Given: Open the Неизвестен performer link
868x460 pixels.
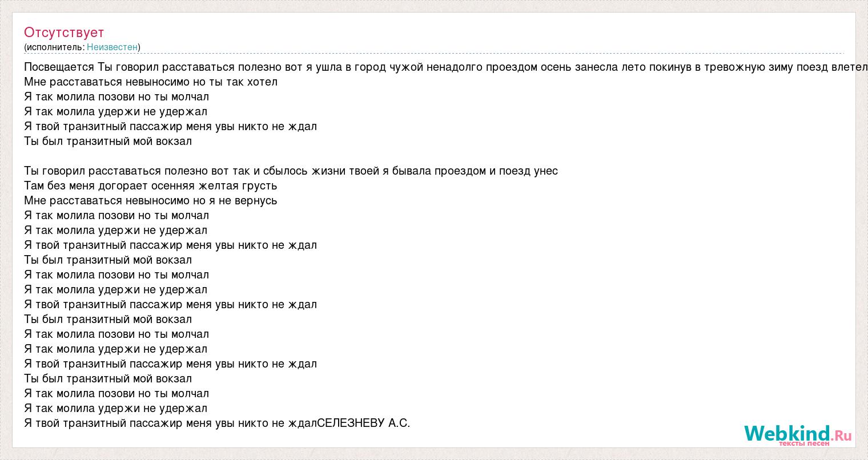Looking at the screenshot, I should [x=112, y=47].
